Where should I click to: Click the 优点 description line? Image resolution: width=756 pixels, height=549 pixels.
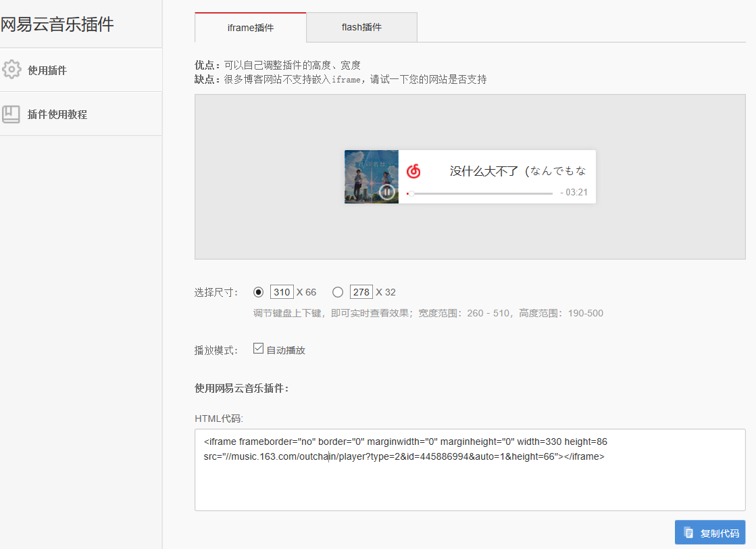278,65
